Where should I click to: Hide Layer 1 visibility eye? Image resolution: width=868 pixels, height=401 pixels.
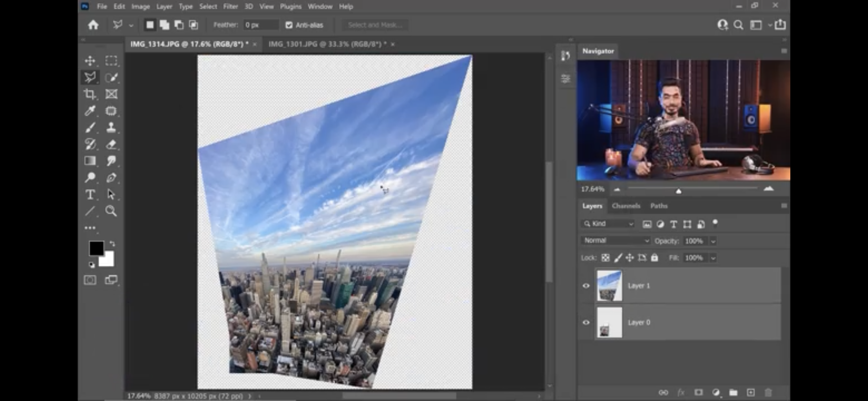(586, 286)
